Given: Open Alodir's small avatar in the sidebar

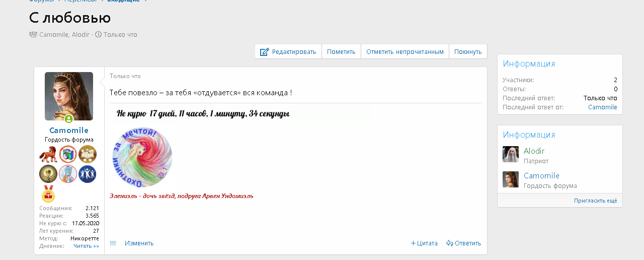Looking at the screenshot, I should (511, 154).
